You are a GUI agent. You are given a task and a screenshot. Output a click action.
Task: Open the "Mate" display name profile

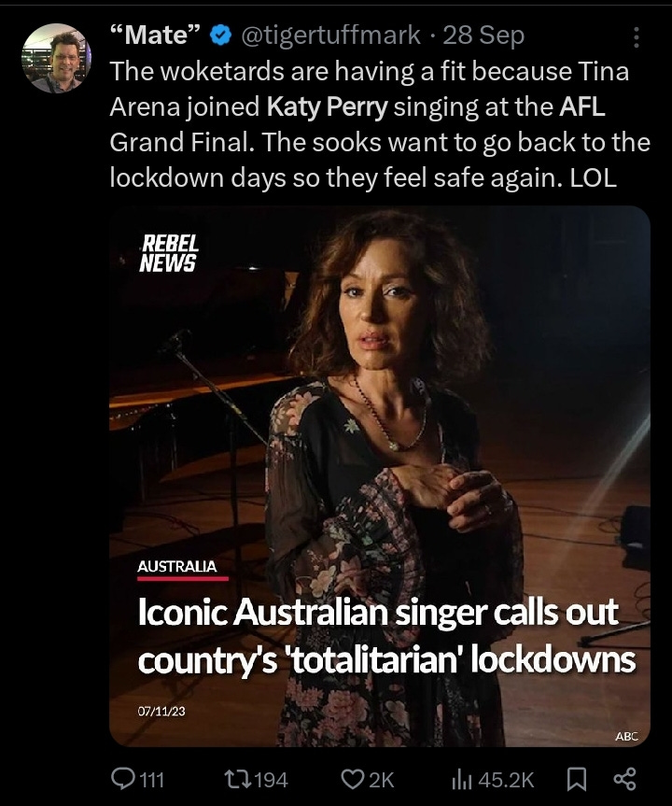(155, 35)
